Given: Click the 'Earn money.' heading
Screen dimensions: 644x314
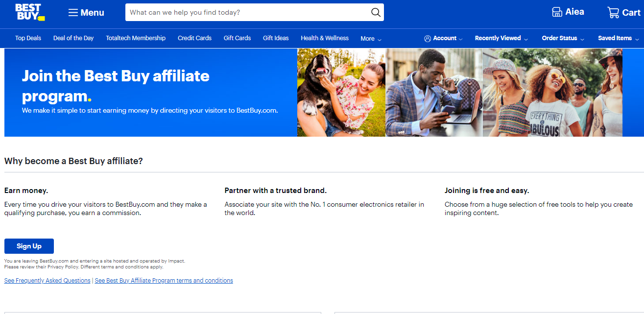Looking at the screenshot, I should coord(26,191).
